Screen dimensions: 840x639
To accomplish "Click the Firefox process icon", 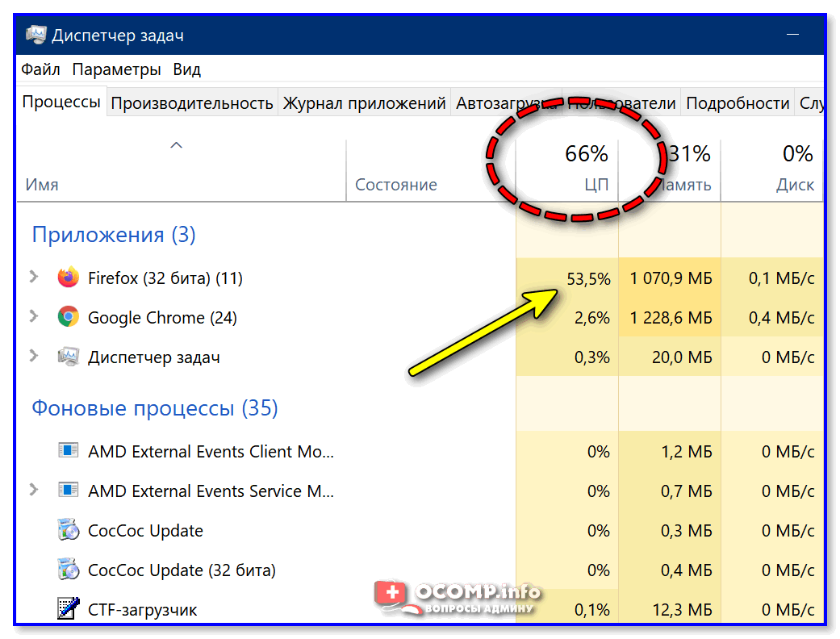I will point(69,278).
